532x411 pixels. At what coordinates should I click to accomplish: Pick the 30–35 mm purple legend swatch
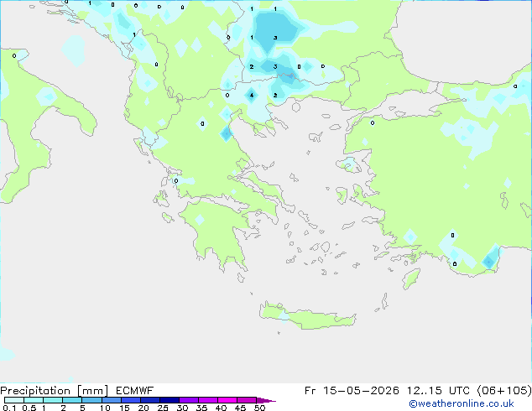pos(188,400)
